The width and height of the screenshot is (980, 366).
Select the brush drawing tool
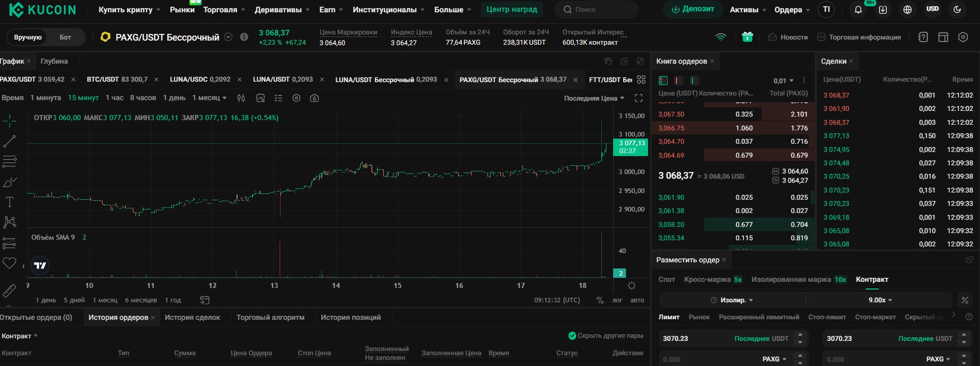[x=10, y=182]
